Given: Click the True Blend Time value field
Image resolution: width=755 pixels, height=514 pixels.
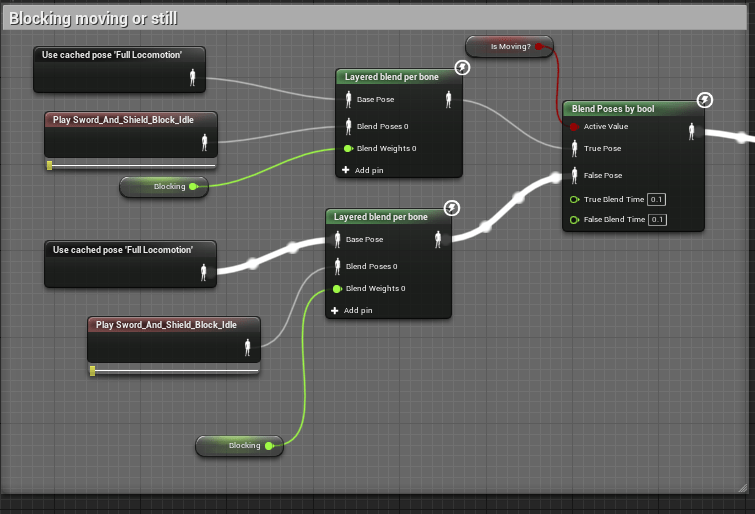Looking at the screenshot, I should pos(657,199).
